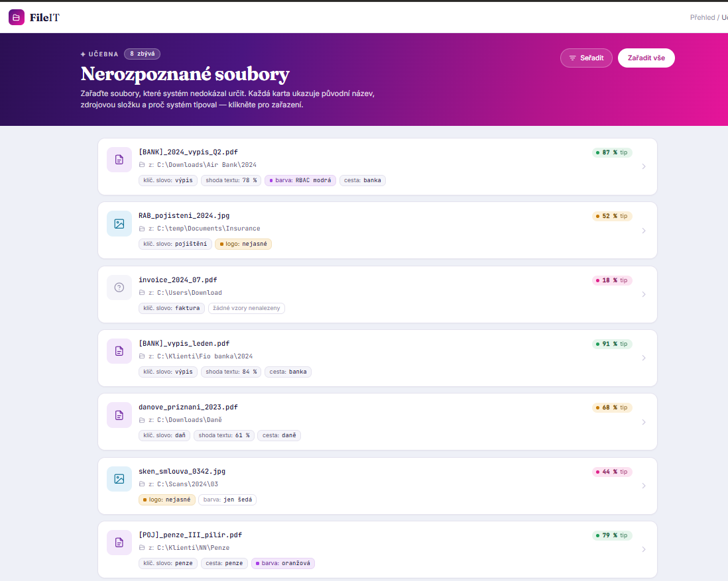Click folder icon beside C:\Scans\2024\03 path
The image size is (728, 581).
142,484
